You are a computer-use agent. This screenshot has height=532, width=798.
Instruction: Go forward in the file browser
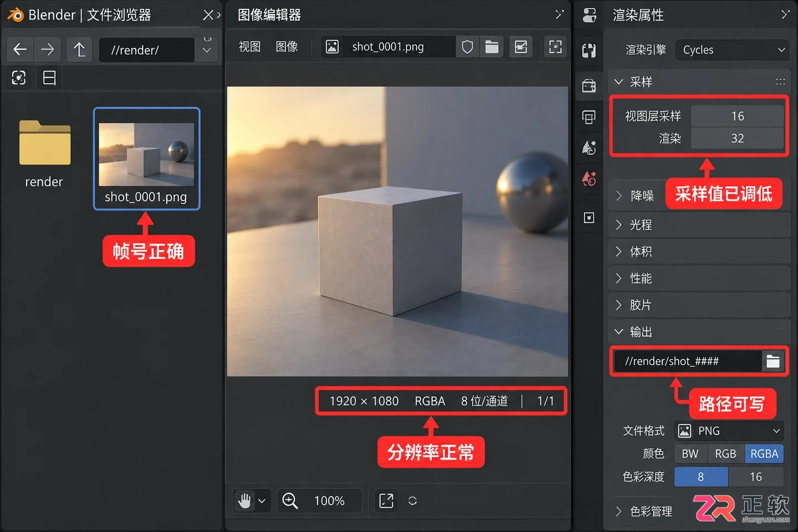(x=48, y=50)
